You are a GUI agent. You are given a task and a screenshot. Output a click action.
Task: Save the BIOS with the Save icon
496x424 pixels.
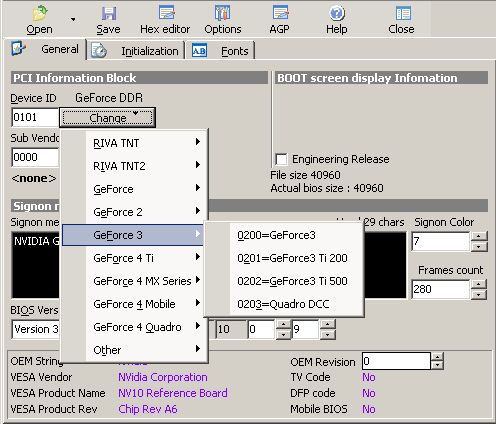[x=108, y=14]
